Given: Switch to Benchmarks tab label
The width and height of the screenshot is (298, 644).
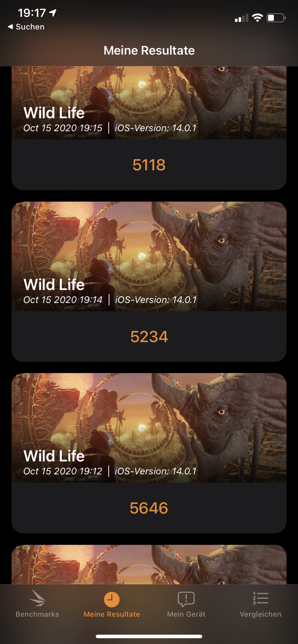Looking at the screenshot, I should [x=37, y=614].
